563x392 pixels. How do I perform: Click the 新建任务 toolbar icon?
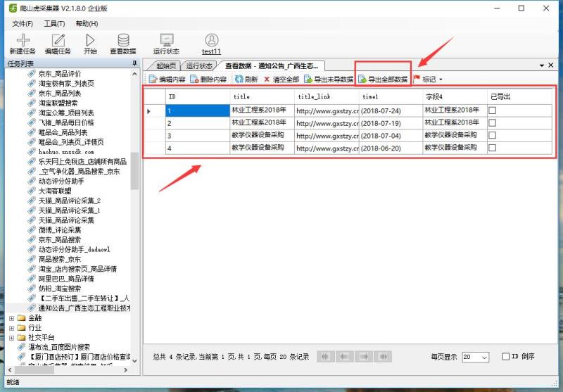click(x=23, y=44)
